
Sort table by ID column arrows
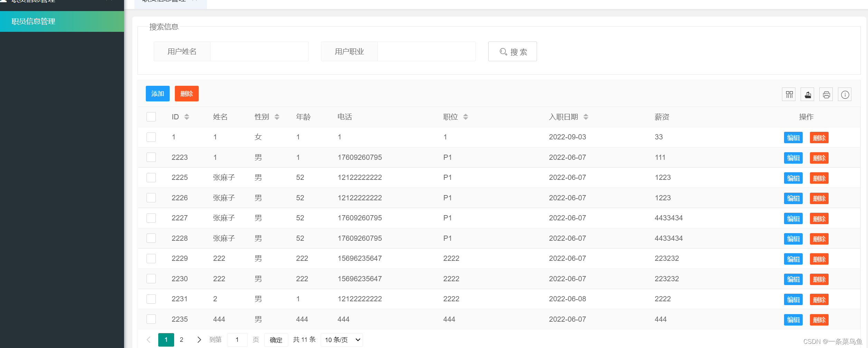point(187,117)
